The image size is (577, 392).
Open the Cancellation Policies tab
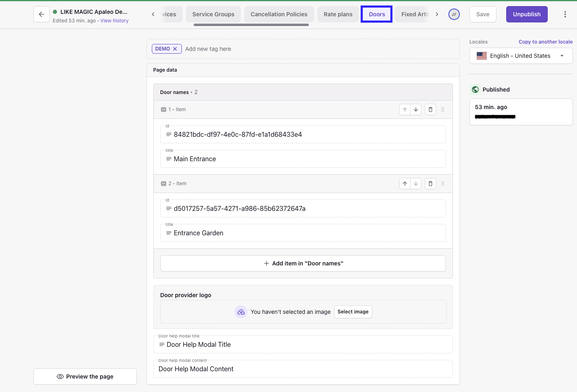[x=279, y=14]
